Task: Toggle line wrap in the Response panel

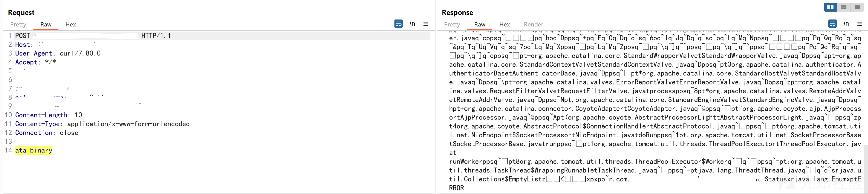Action: (832, 24)
